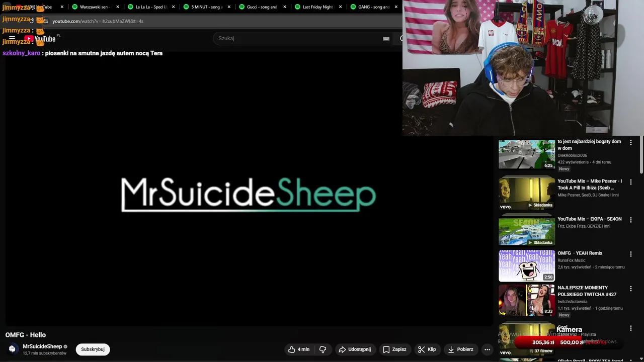Screen dimensions: 644x362
Task: Open EKIPA - SE4ON mix thumbnail
Action: coord(527,230)
